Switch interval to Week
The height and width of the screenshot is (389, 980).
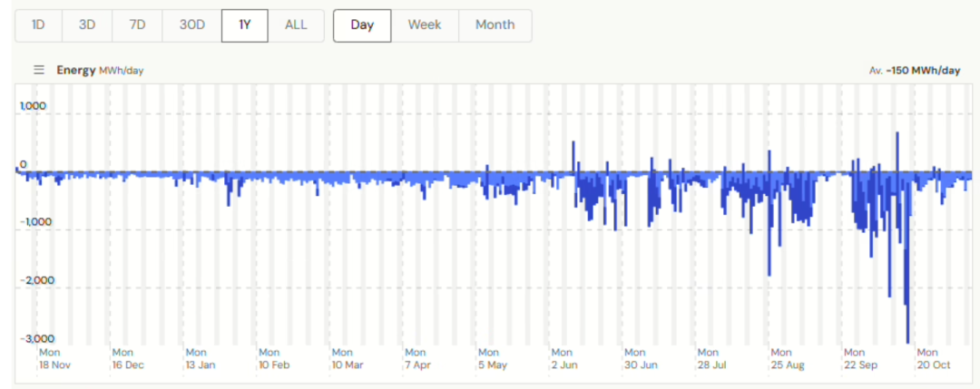425,25
